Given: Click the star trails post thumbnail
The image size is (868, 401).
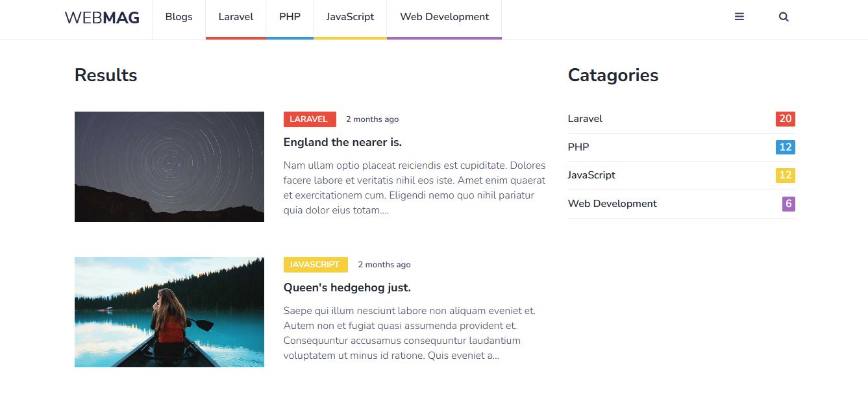Looking at the screenshot, I should pos(169,167).
